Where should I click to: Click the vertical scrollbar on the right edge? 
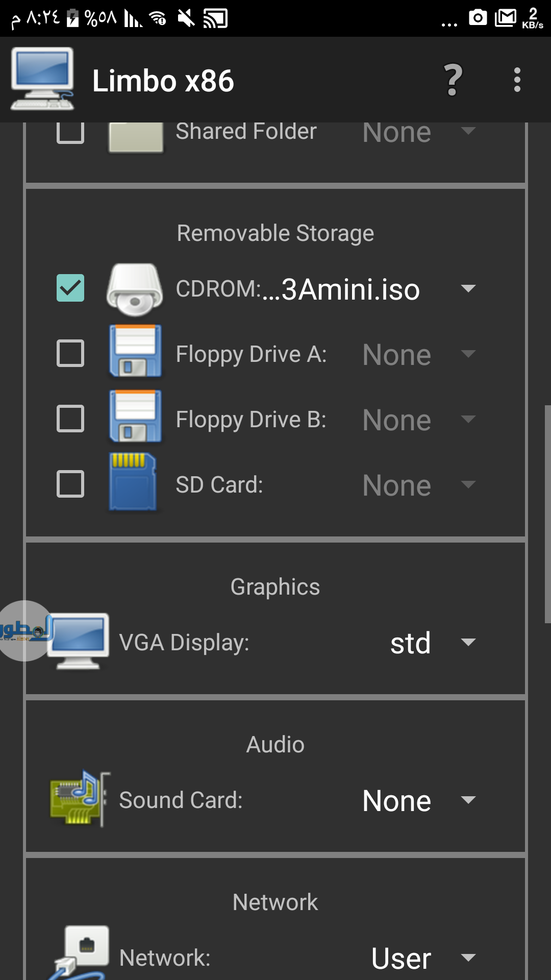[547, 514]
